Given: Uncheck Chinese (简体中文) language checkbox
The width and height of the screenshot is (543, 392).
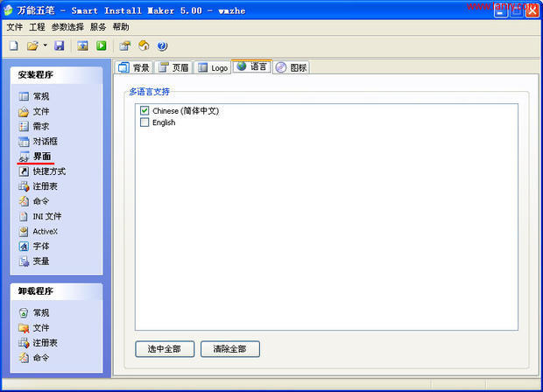Looking at the screenshot, I should point(145,111).
